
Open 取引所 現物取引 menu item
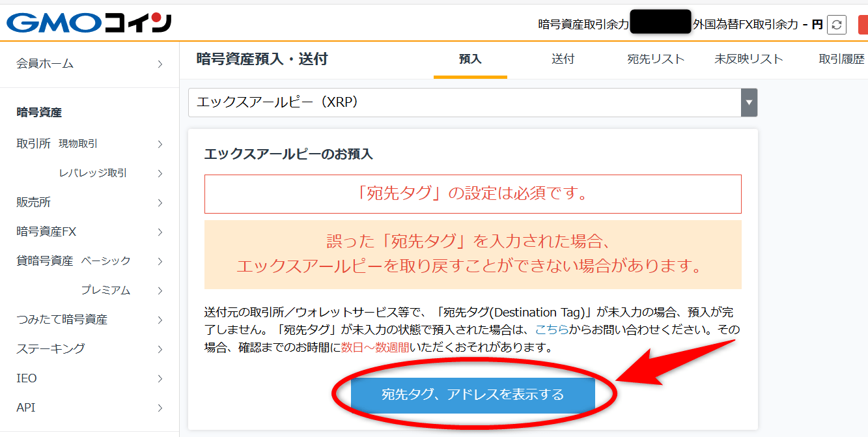(x=57, y=144)
